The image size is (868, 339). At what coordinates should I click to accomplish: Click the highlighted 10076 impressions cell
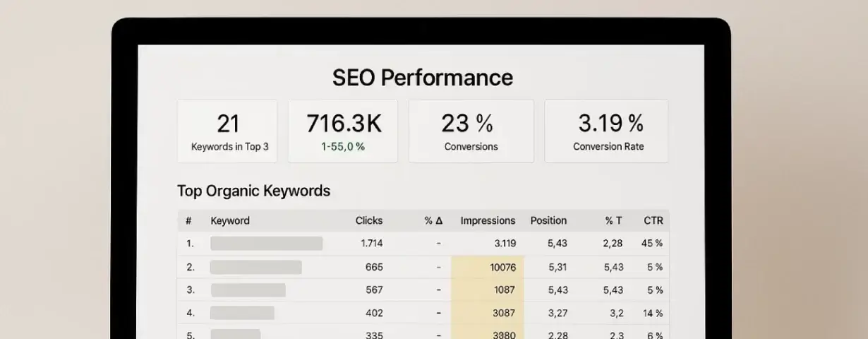tap(488, 267)
